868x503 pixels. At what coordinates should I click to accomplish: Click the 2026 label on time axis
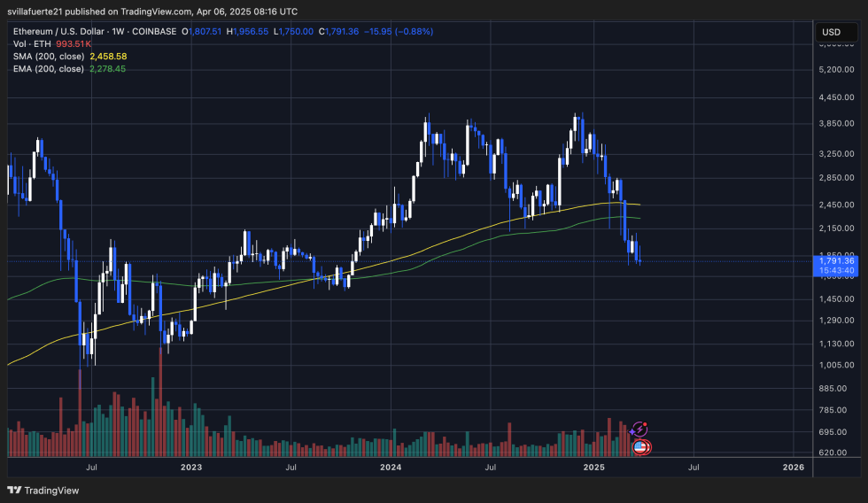point(794,467)
